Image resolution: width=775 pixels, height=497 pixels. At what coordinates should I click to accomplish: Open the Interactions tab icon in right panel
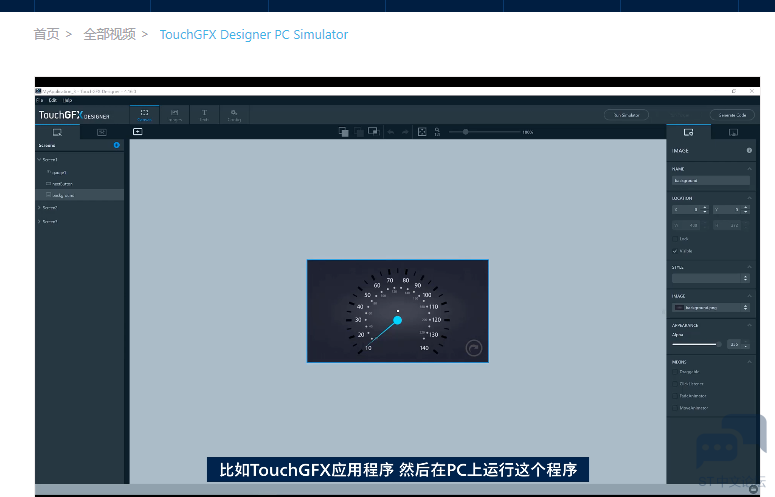coord(733,132)
